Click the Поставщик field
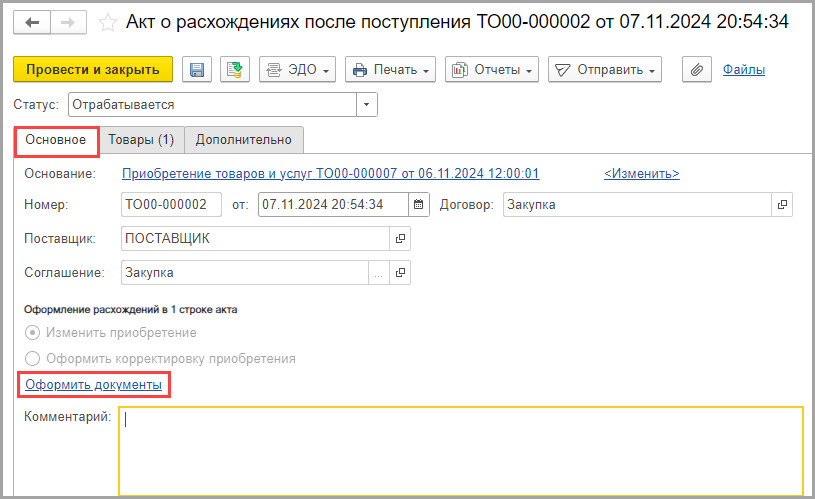Image resolution: width=815 pixels, height=499 pixels. click(256, 239)
